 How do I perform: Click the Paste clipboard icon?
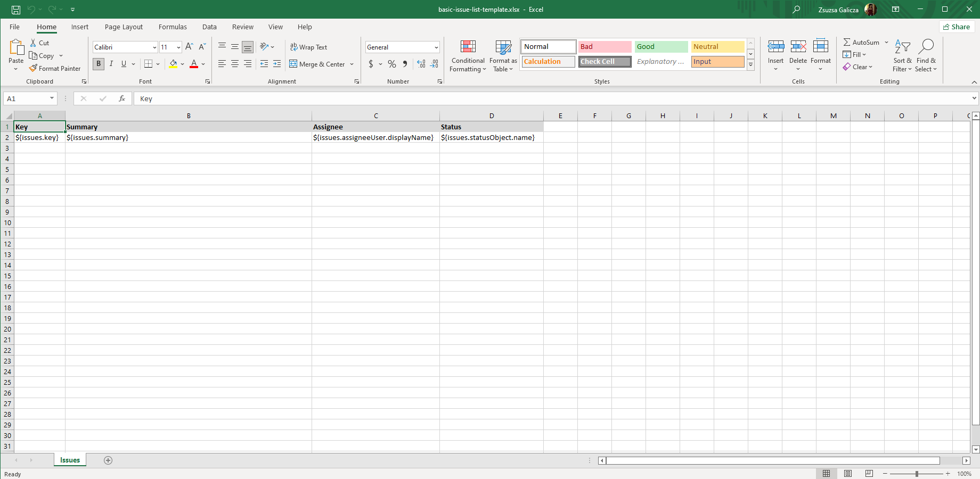click(16, 47)
